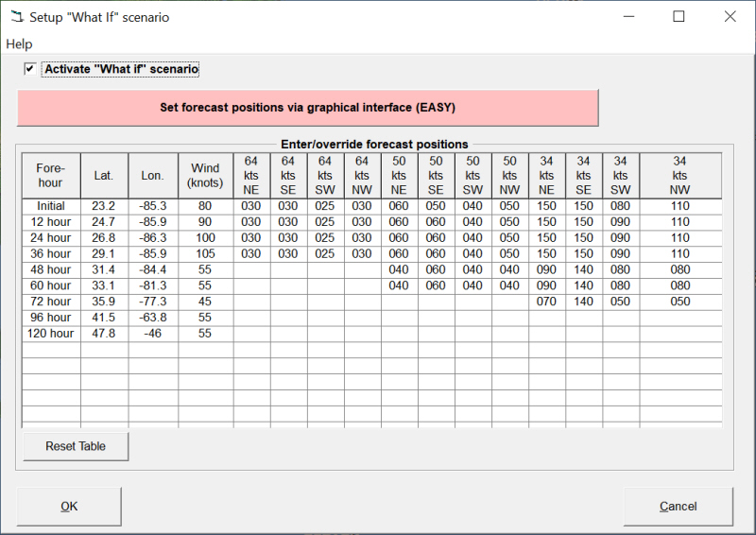Viewport: 756px width, 535px height.
Task: Click the Initial 34 kts NW cell 110
Action: [x=680, y=206]
